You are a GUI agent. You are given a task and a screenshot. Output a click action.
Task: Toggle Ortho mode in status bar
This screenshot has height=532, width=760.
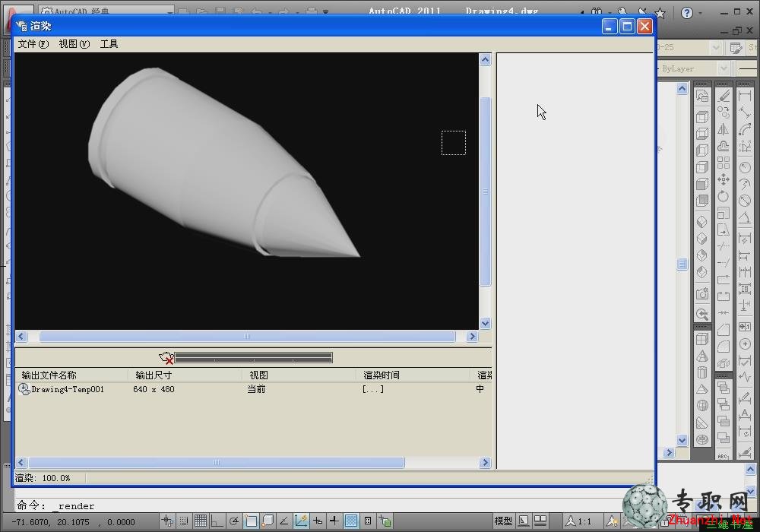(217, 521)
